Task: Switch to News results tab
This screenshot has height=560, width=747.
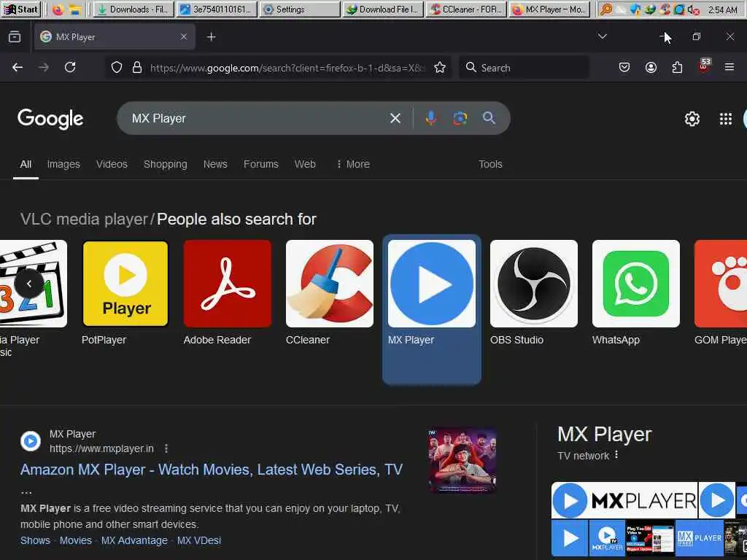Action: (215, 164)
